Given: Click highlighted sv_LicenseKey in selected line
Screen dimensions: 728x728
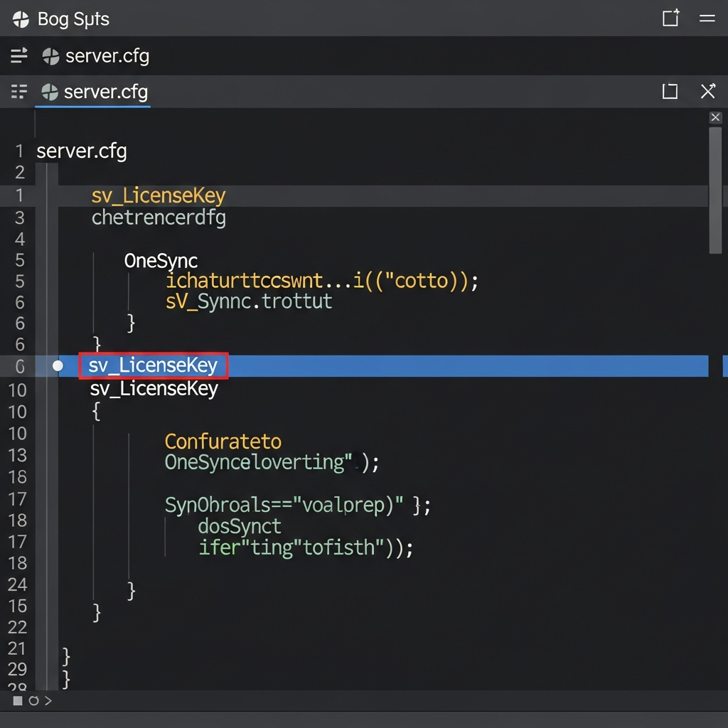Looking at the screenshot, I should [x=154, y=366].
